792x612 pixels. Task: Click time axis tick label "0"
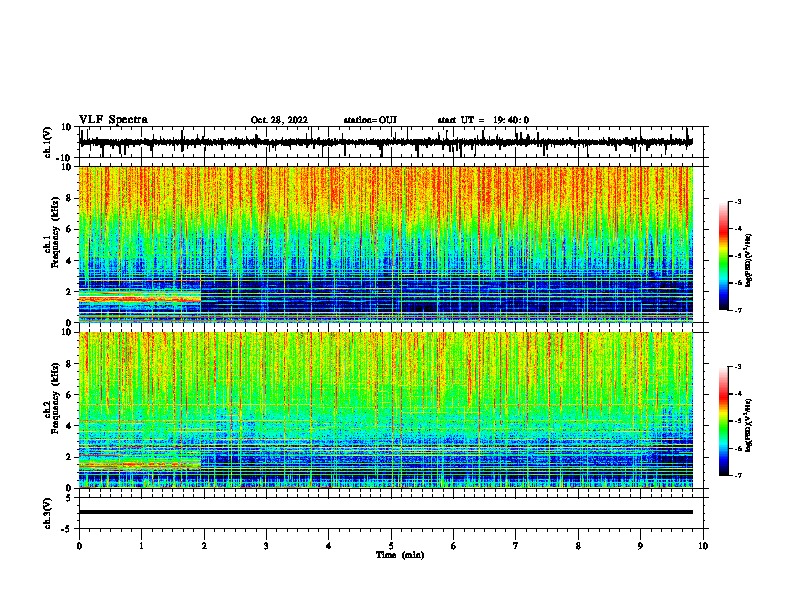tap(79, 546)
